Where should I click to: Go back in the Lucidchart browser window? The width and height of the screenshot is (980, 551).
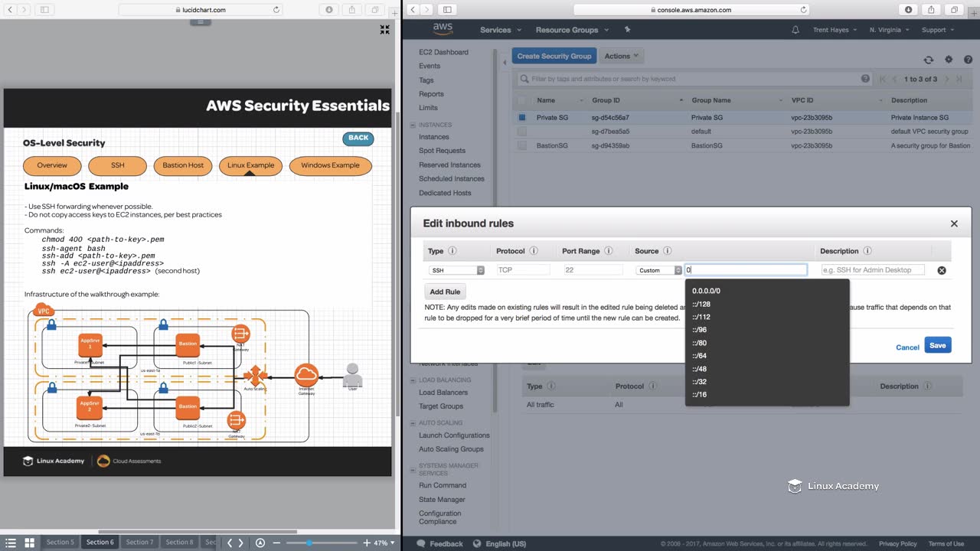[11, 10]
